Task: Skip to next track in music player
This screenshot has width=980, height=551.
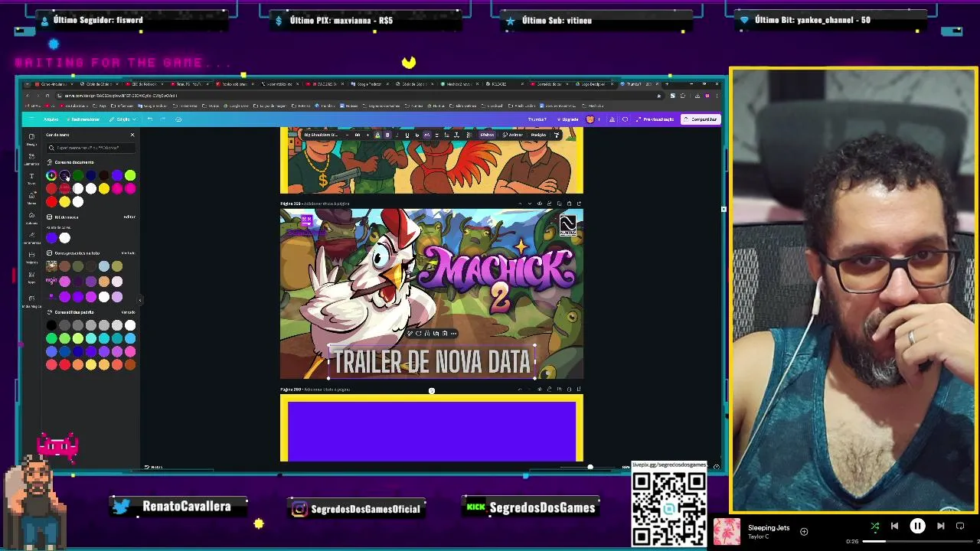Action: click(940, 526)
